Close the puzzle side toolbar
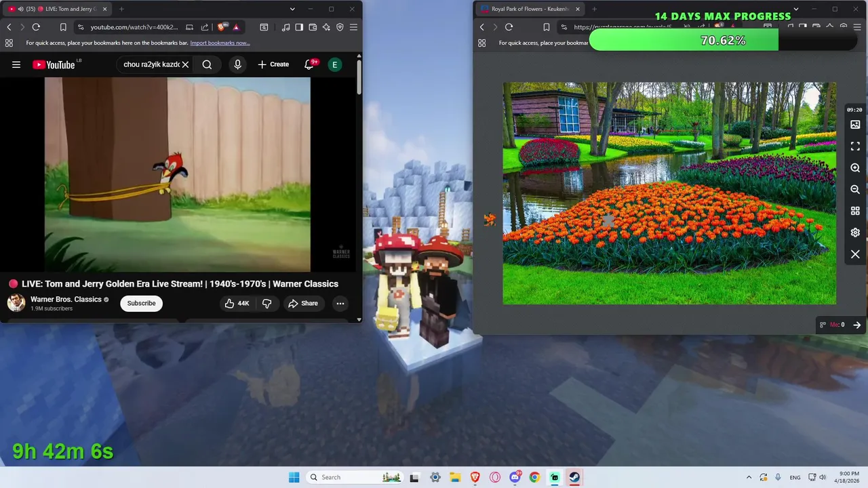 (855, 254)
